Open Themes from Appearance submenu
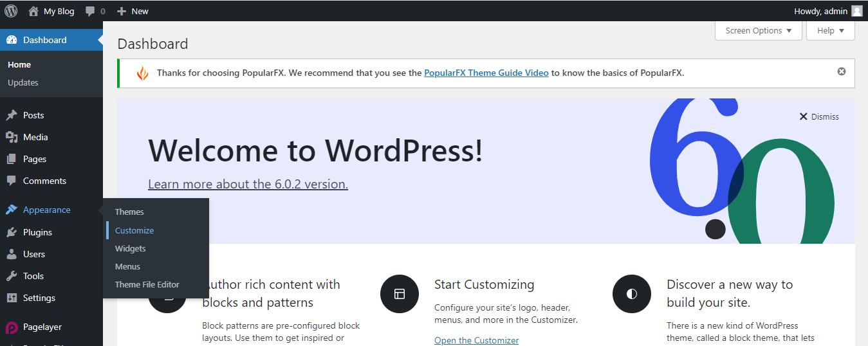This screenshot has height=346, width=868. click(129, 212)
